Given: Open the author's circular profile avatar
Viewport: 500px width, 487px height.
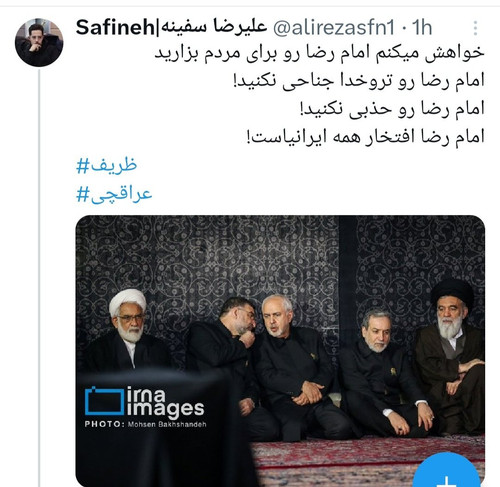Looking at the screenshot, I should pyautogui.click(x=39, y=42).
